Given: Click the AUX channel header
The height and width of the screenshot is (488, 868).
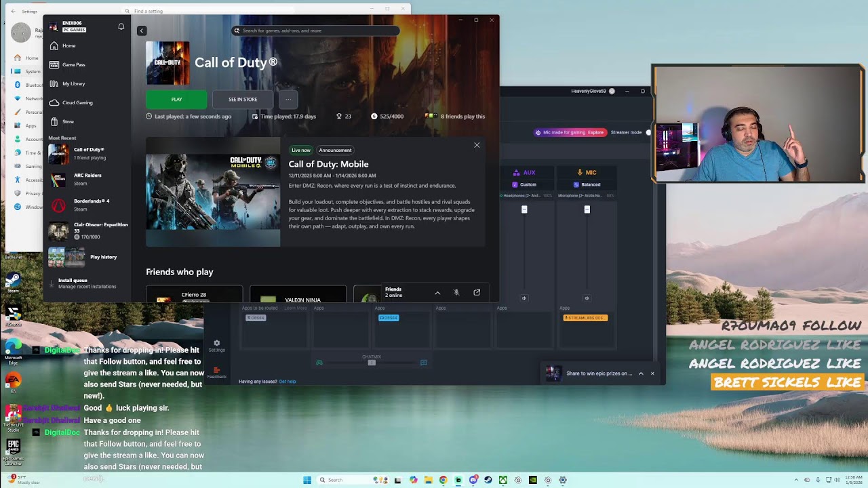Looking at the screenshot, I should [x=524, y=173].
